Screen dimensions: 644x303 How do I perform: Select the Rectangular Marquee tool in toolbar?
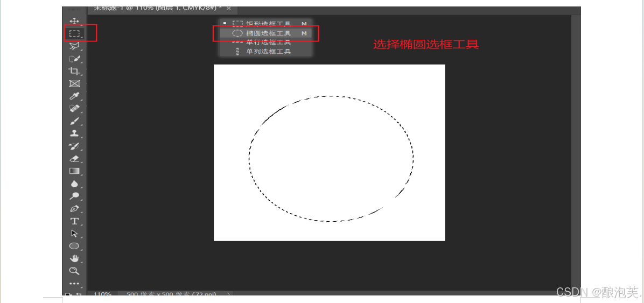tap(74, 33)
